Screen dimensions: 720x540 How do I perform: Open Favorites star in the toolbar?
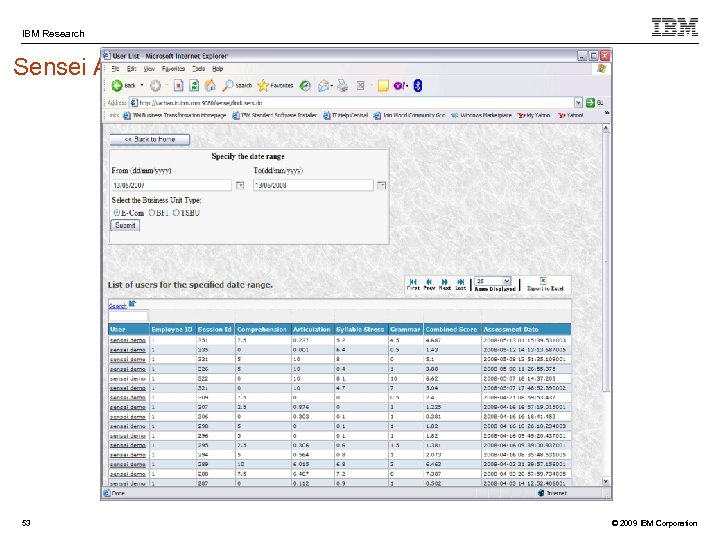(x=263, y=85)
